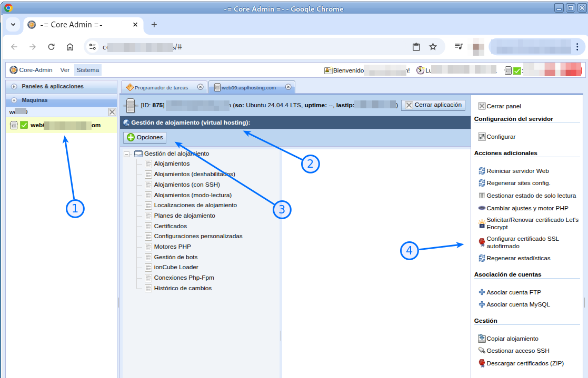Open the tab search dropdown
The height and width of the screenshot is (378, 588).
coord(13,25)
